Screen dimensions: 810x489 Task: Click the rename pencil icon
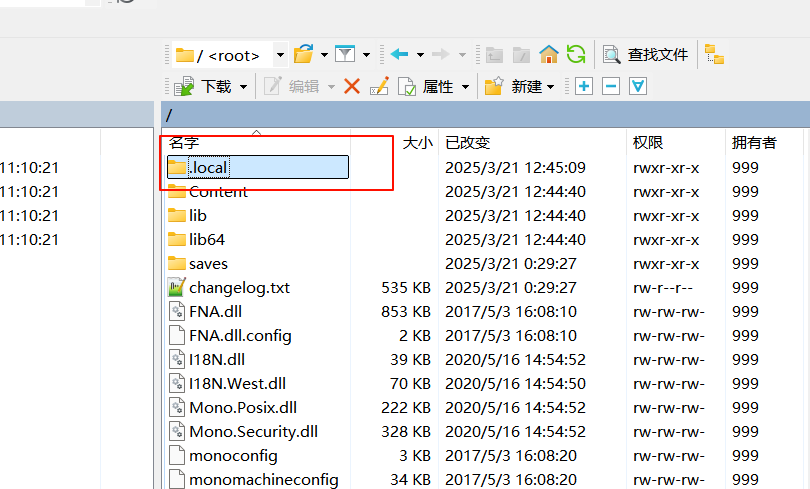(x=379, y=86)
